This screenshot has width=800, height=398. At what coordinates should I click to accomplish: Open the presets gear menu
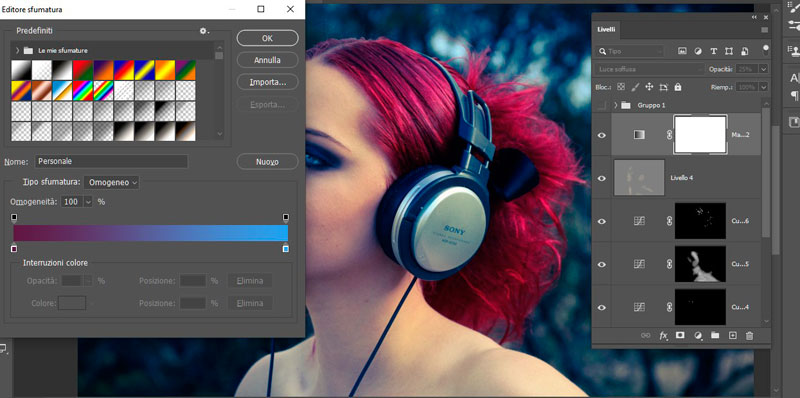204,31
